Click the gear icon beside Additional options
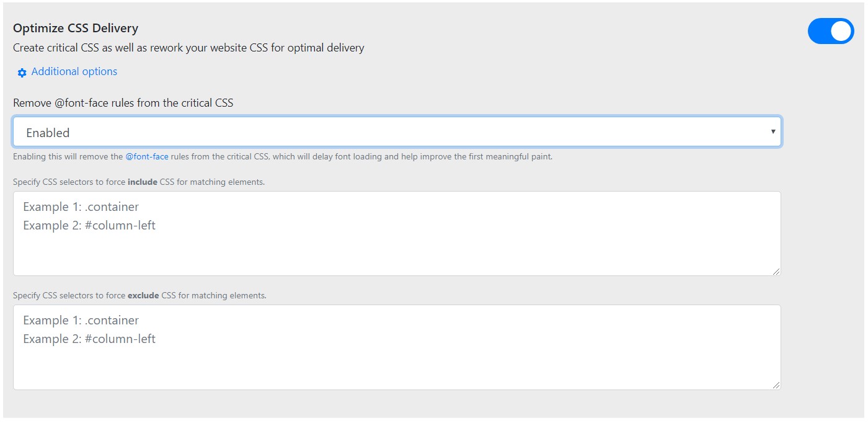 22,73
